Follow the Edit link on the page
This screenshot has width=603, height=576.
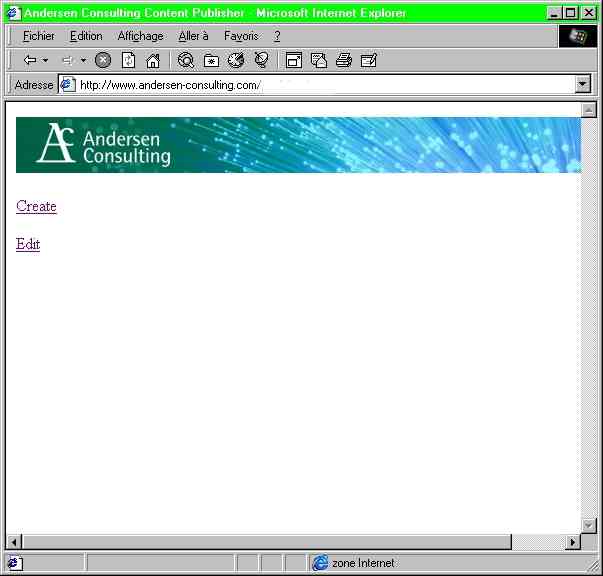click(x=28, y=244)
